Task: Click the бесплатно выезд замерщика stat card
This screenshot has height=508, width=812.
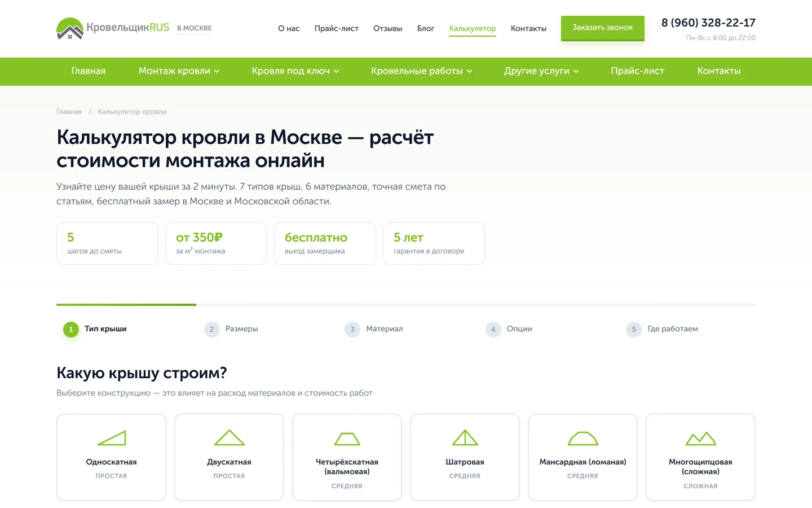Action: click(x=325, y=243)
